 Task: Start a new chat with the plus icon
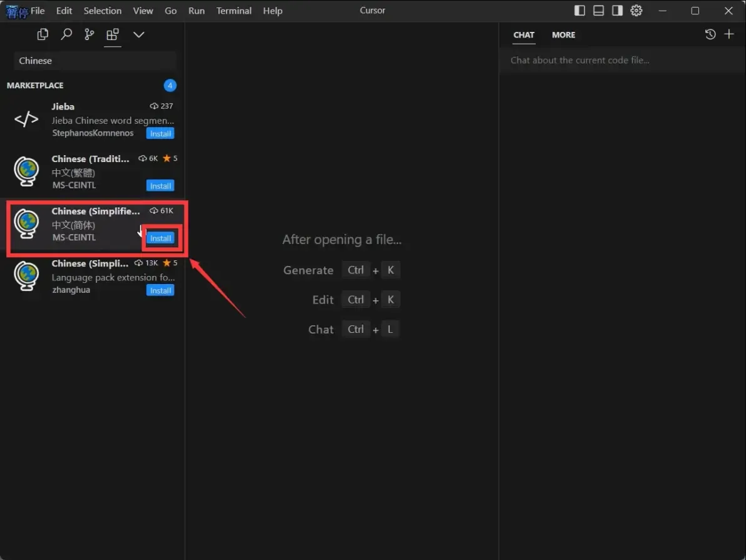[x=729, y=34]
